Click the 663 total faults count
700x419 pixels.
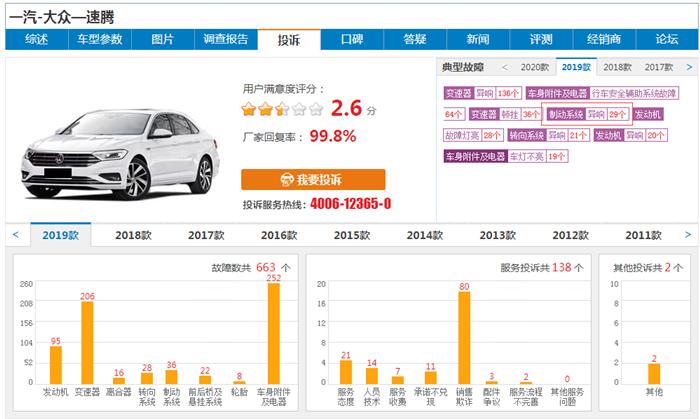click(266, 267)
